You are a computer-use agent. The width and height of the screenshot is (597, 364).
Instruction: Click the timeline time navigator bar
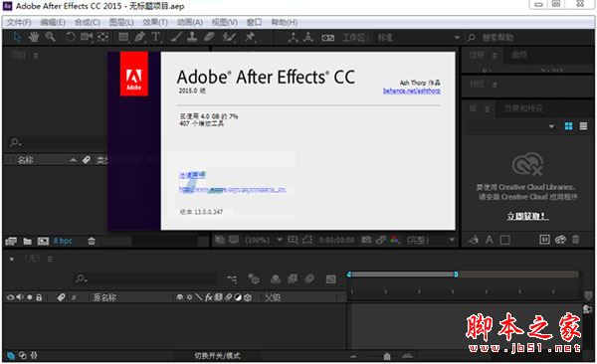point(402,274)
